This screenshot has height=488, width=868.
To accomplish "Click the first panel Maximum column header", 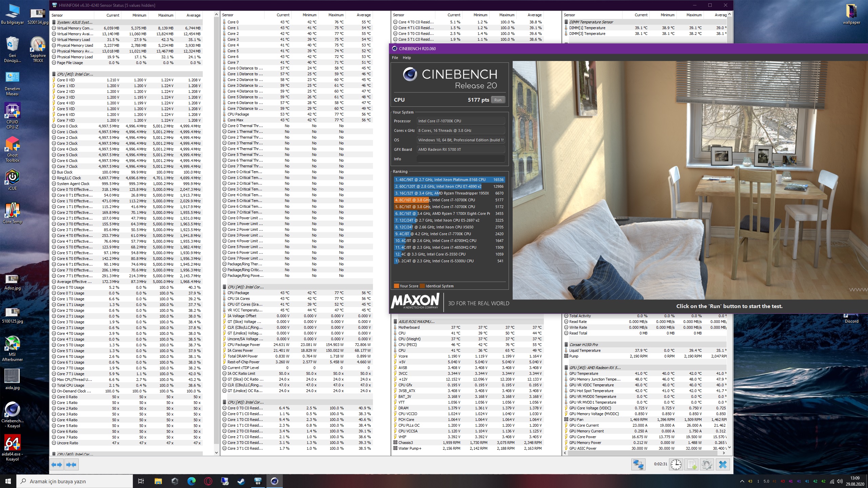I will (x=162, y=15).
